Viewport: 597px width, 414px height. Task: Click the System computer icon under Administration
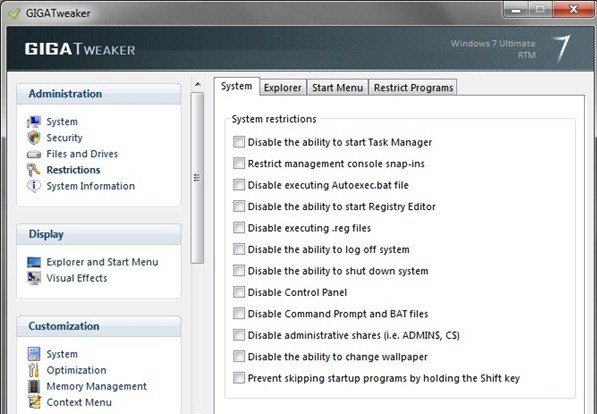34,122
